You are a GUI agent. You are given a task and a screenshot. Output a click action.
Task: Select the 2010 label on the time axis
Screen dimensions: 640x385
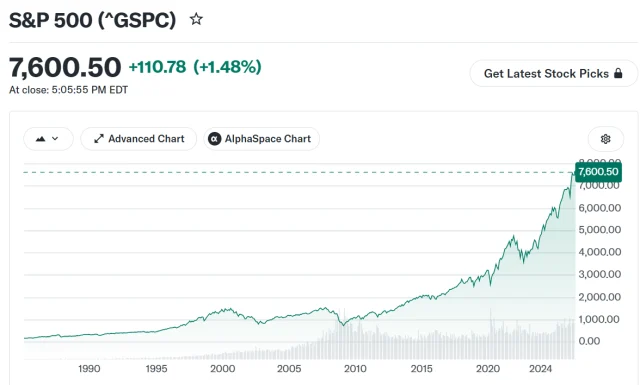click(355, 369)
